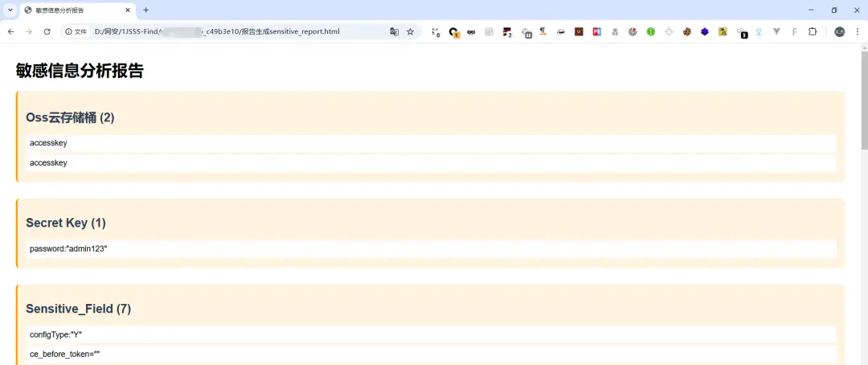This screenshot has height=365, width=868.
Task: Open the Extensions puzzle piece menu
Action: pos(813,31)
